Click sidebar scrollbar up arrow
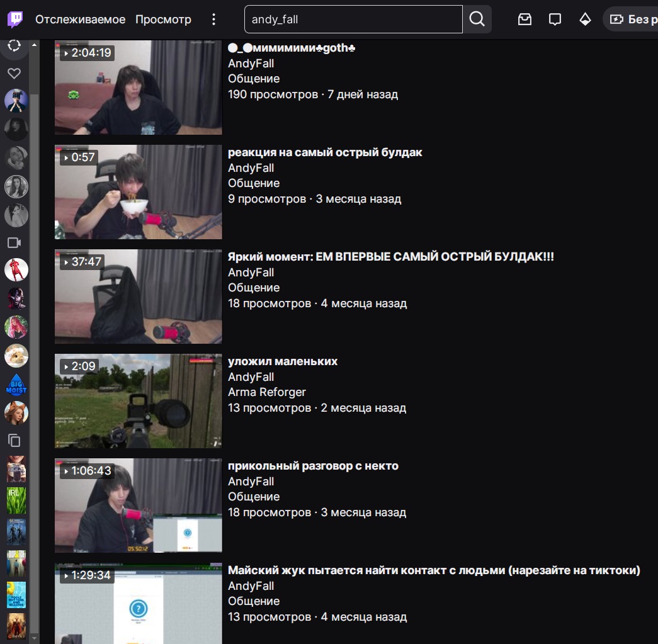The image size is (658, 644). 35,45
